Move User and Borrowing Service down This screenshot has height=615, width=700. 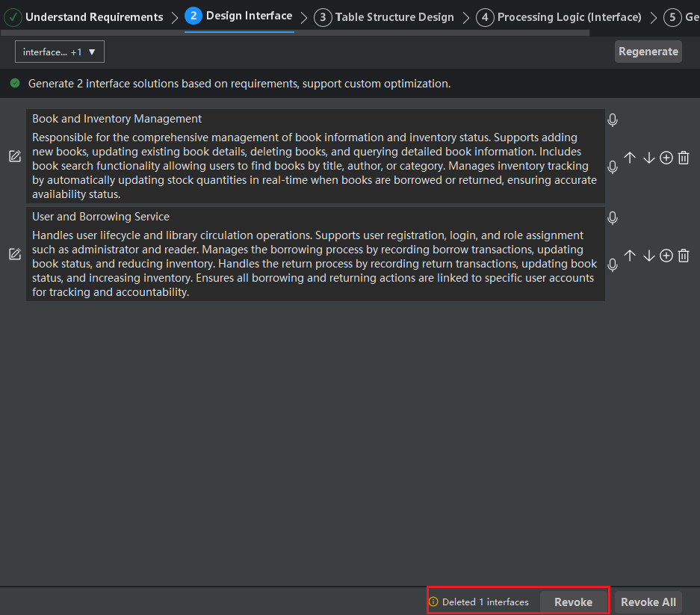click(x=648, y=256)
